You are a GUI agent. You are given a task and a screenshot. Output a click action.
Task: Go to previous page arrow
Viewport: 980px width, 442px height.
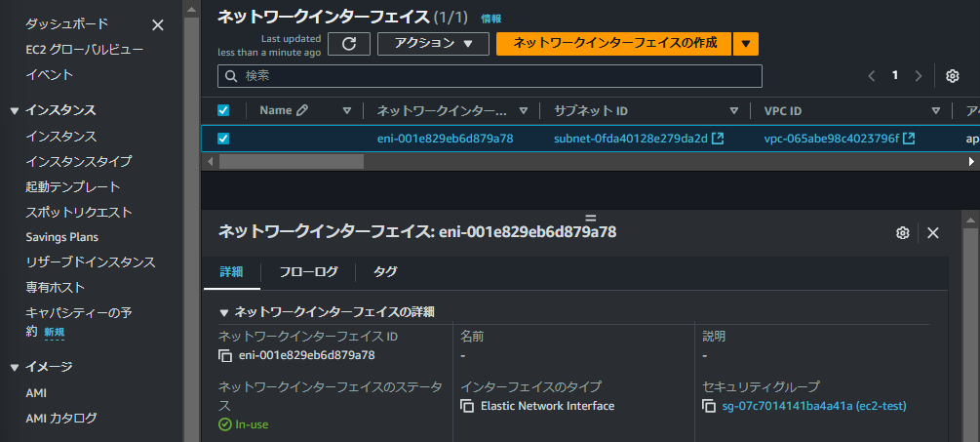pyautogui.click(x=872, y=76)
